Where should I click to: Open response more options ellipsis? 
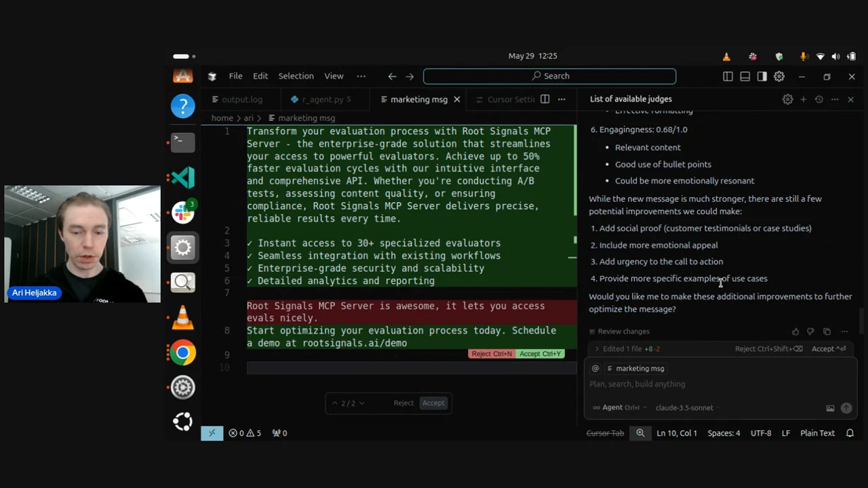[844, 331]
